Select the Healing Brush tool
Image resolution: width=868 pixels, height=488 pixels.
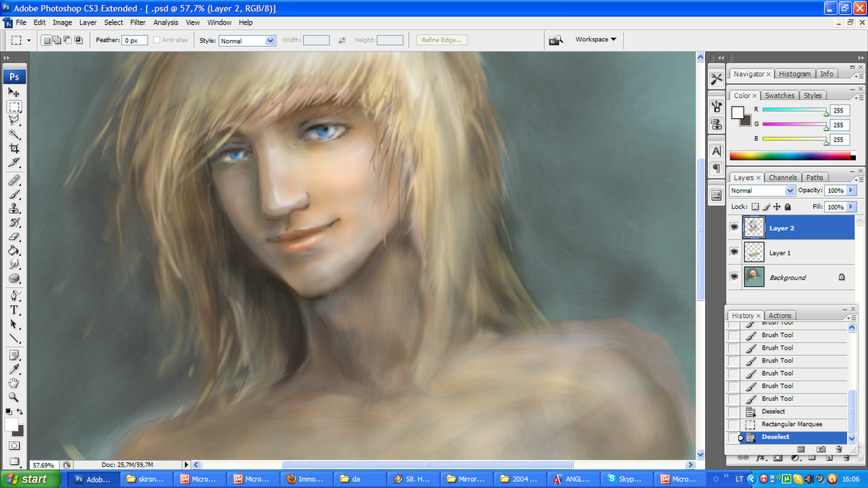click(x=14, y=181)
